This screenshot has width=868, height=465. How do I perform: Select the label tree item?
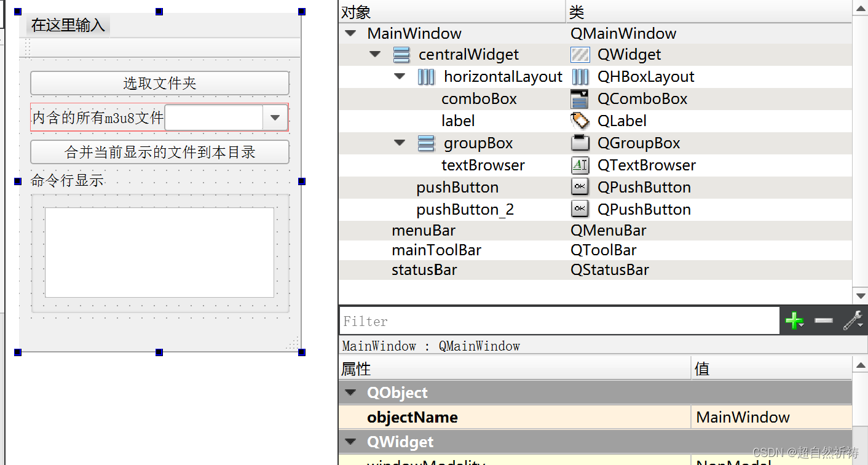[458, 121]
